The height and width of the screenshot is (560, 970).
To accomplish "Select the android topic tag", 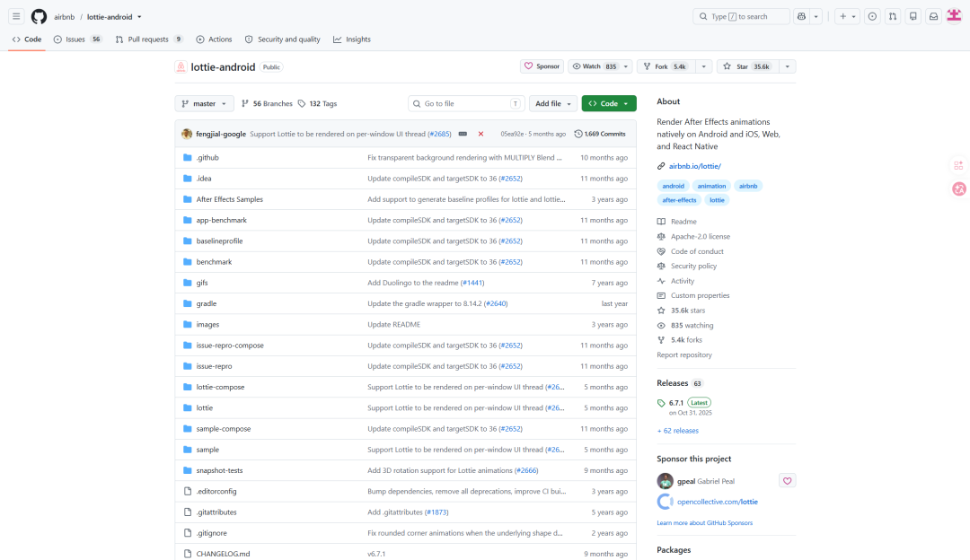I will tap(673, 186).
